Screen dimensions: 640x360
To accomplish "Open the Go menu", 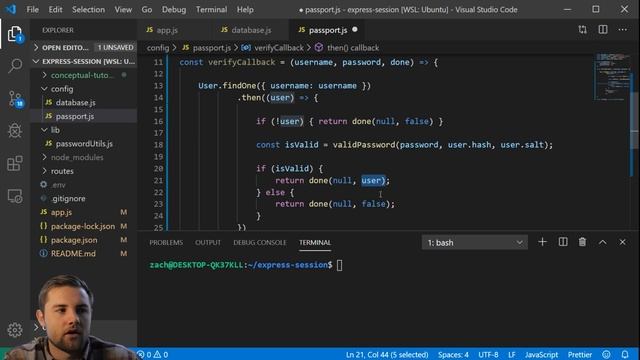I will [147, 9].
